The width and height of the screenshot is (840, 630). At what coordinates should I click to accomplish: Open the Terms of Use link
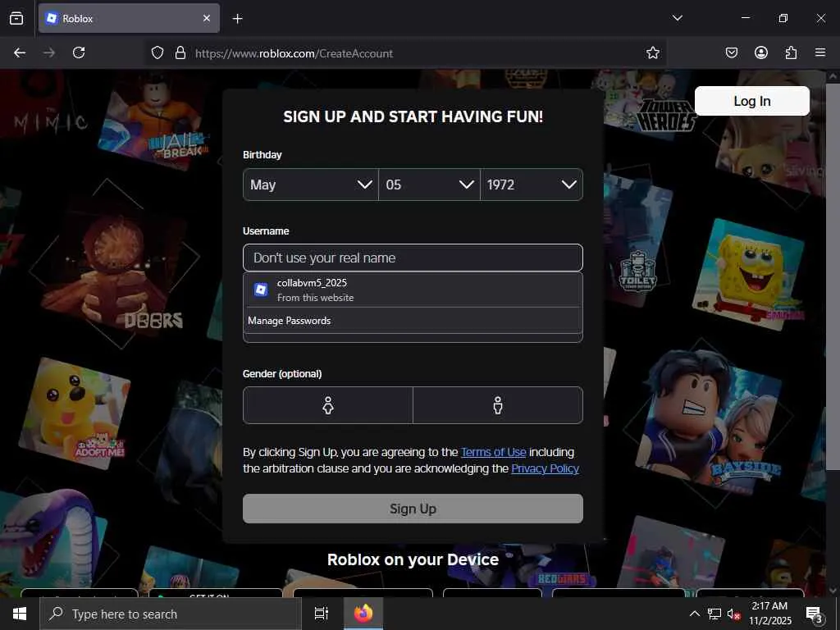[493, 452]
